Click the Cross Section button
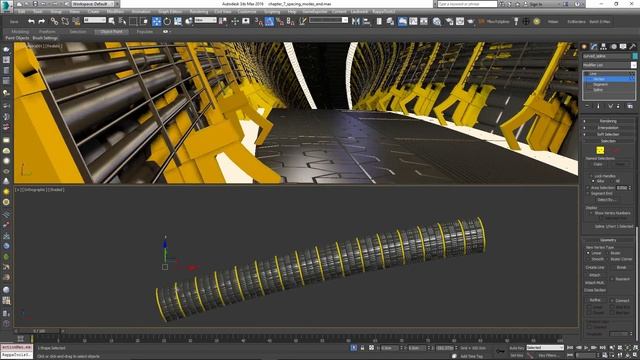Screen dimensions: 640x360 (595, 290)
